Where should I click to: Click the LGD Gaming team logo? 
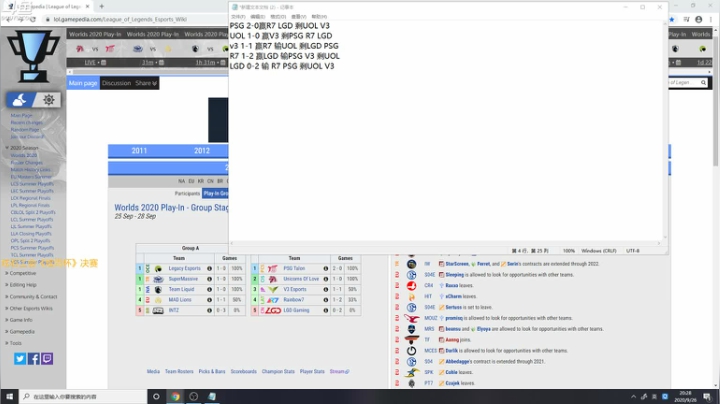point(273,310)
